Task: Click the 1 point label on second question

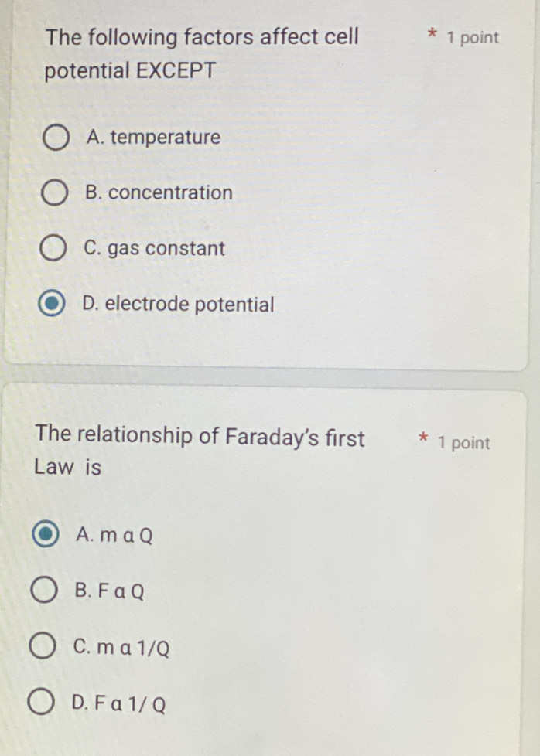Action: [x=463, y=443]
